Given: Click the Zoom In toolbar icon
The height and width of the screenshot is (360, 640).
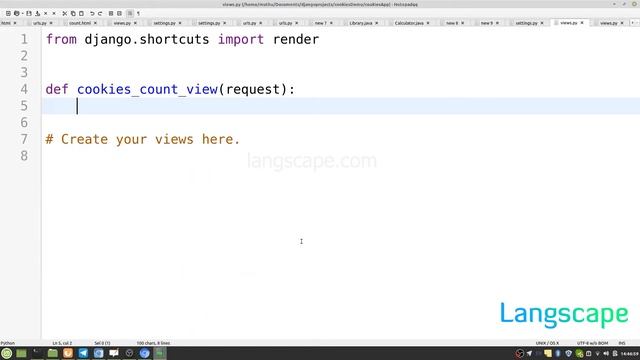Looking at the screenshot, I should tap(111, 13).
